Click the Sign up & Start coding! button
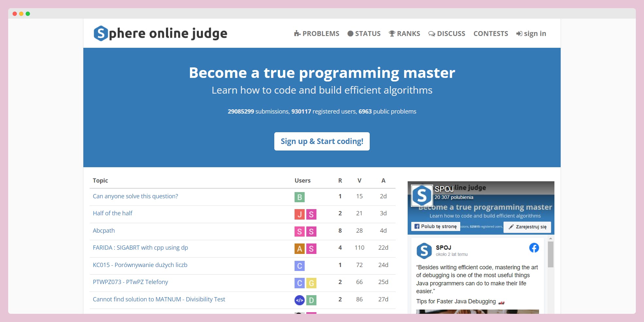 pyautogui.click(x=322, y=141)
